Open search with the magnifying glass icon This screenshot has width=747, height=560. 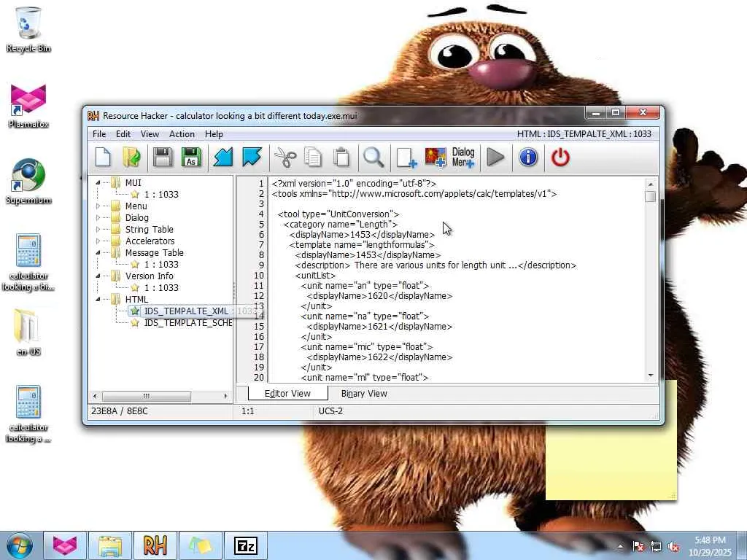point(373,157)
